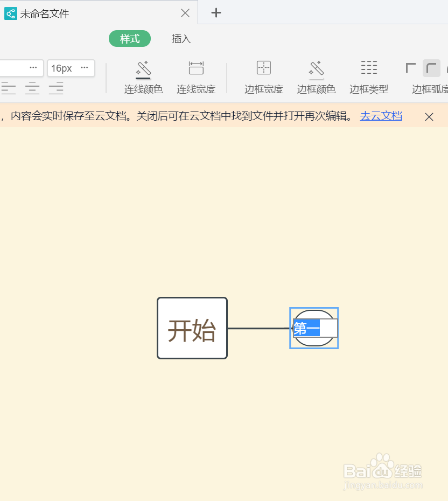The height and width of the screenshot is (501, 448).
Task: Open the 连线颜色 line color picker
Action: 143,78
